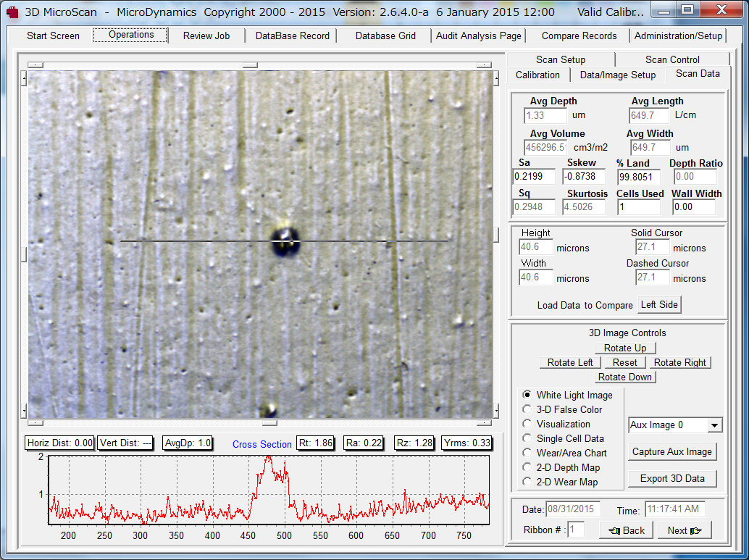Click the Back button with hand icon
This screenshot has width=749, height=560.
pyautogui.click(x=626, y=530)
